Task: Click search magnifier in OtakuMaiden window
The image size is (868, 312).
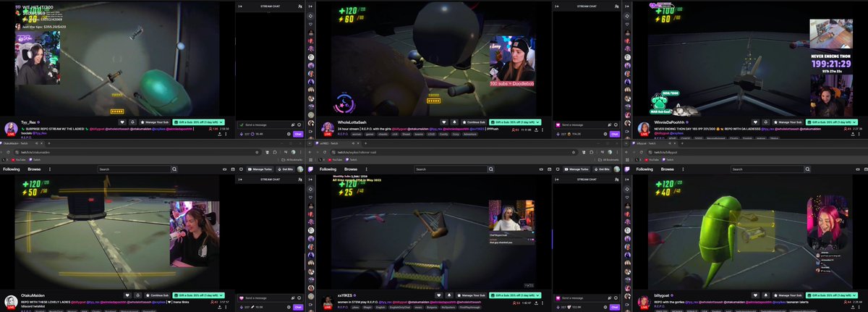Action: coord(174,169)
